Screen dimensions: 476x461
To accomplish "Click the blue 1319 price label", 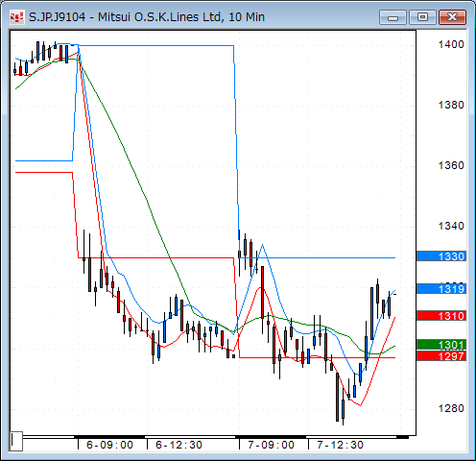I will (x=441, y=289).
